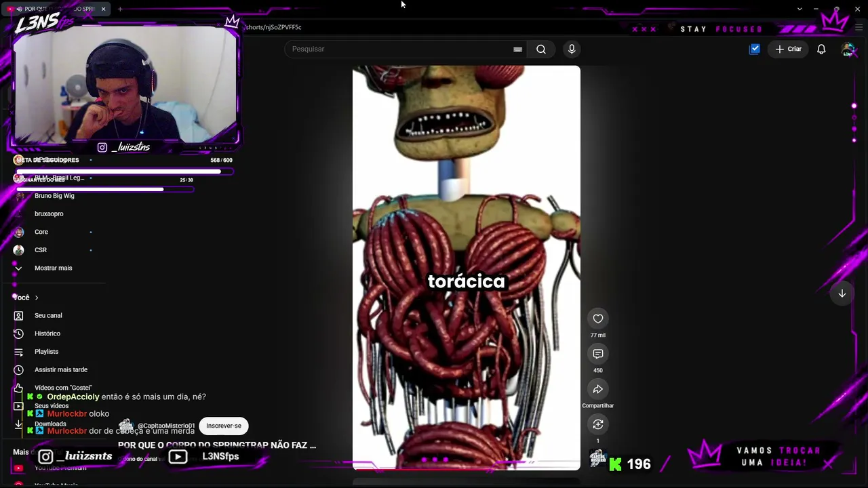The width and height of the screenshot is (868, 488).
Task: Open Histórico in the sidebar
Action: tap(47, 333)
